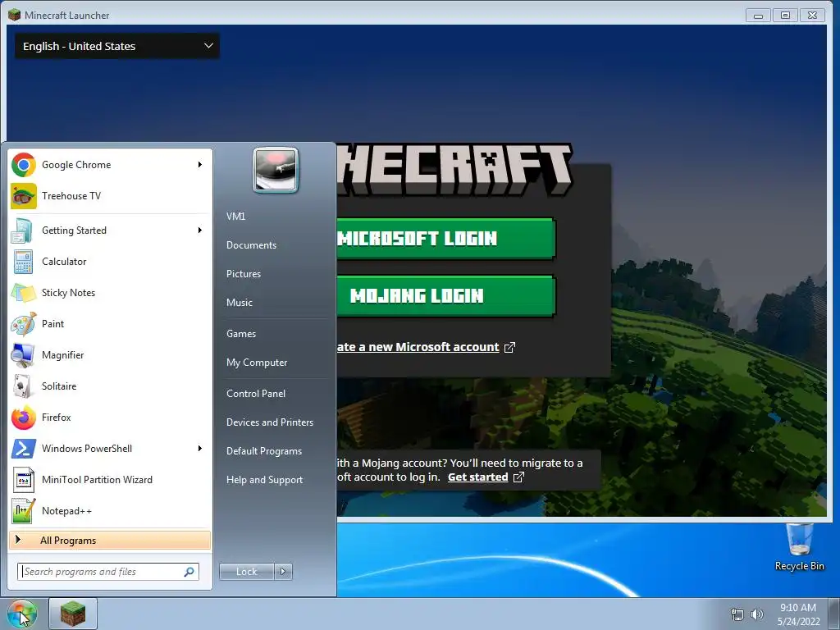Open Documents from the Start menu
840x630 pixels.
click(251, 245)
